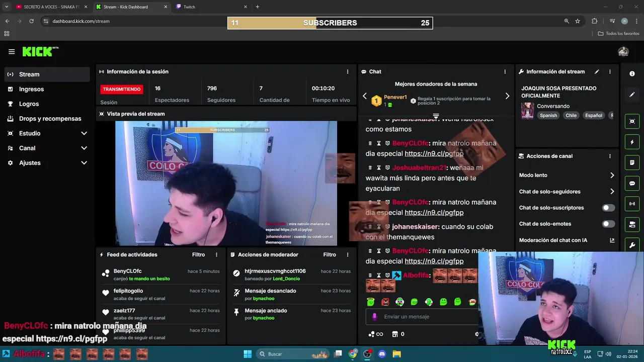Open a new browser tab with plus
The width and height of the screenshot is (644, 362).
coord(258,7)
